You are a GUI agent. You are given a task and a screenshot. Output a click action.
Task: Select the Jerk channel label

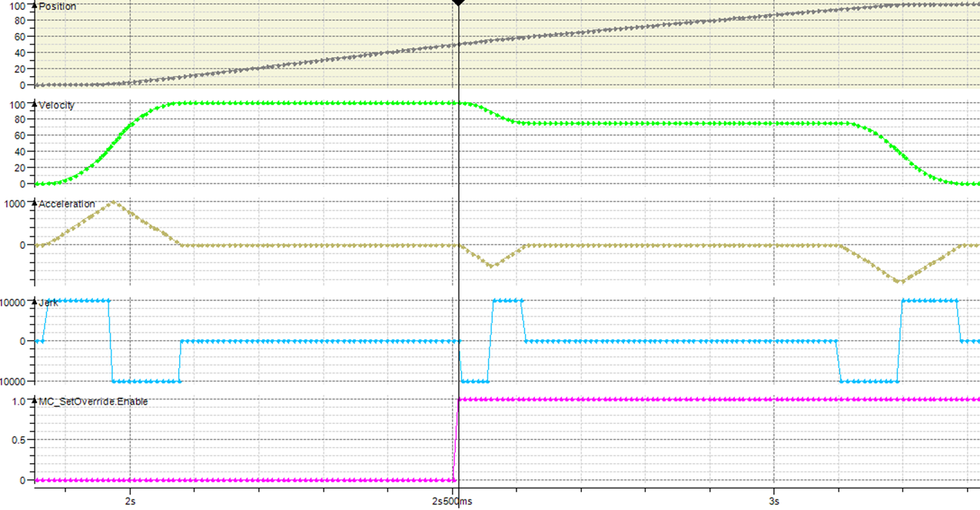click(x=48, y=303)
